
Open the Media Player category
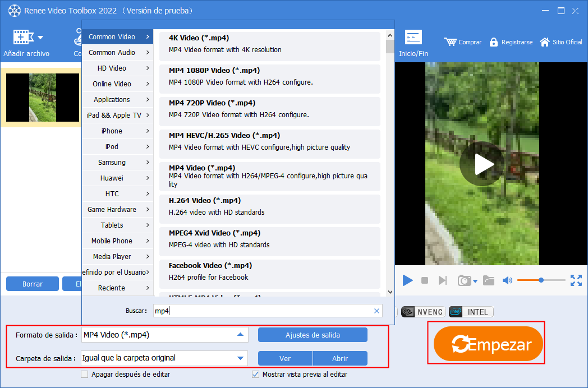pyautogui.click(x=117, y=257)
